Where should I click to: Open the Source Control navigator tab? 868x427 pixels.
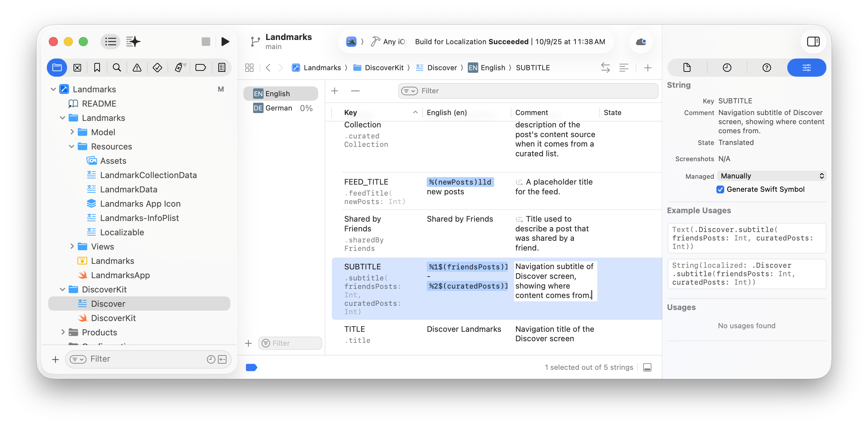point(77,68)
